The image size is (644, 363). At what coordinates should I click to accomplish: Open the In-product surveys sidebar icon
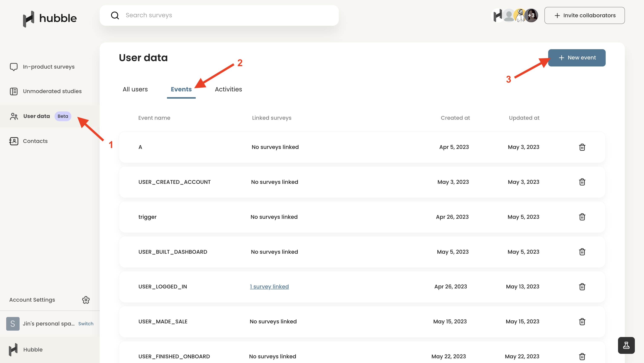click(13, 67)
